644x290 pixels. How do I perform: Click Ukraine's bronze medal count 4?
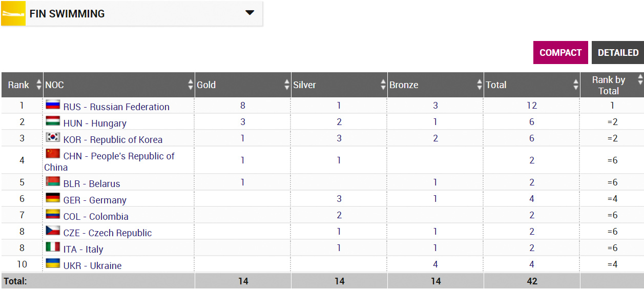(x=435, y=264)
